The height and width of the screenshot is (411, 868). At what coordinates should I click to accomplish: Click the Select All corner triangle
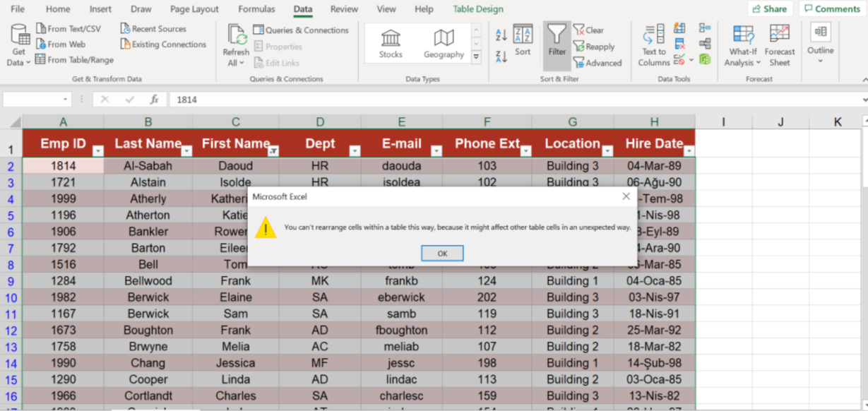tap(13, 122)
